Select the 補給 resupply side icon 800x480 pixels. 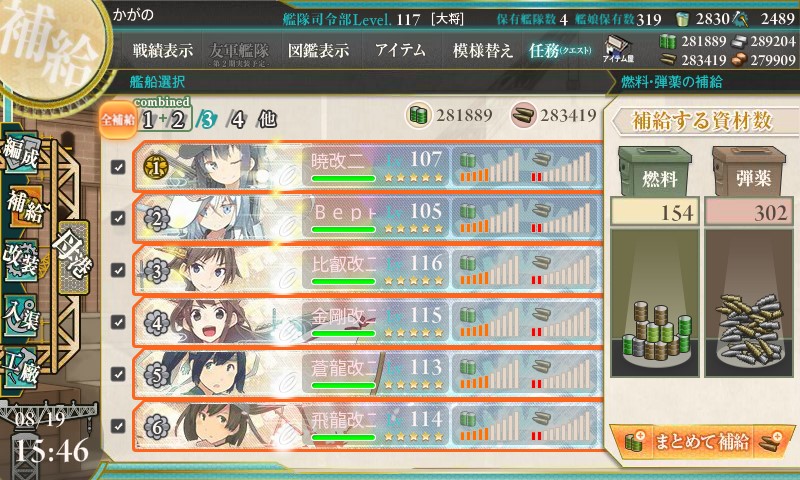tap(23, 207)
